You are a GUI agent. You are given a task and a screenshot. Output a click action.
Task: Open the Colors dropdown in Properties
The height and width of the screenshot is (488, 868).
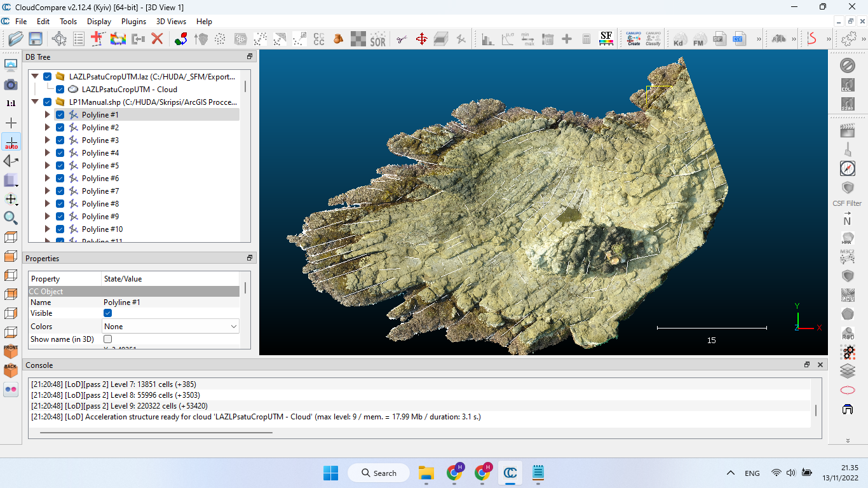click(x=170, y=326)
